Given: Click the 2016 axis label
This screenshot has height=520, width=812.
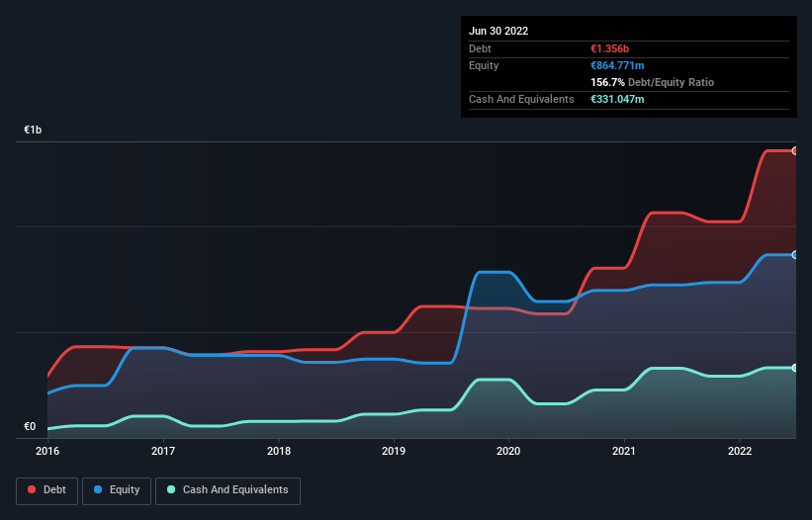Looking at the screenshot, I should (x=47, y=451).
